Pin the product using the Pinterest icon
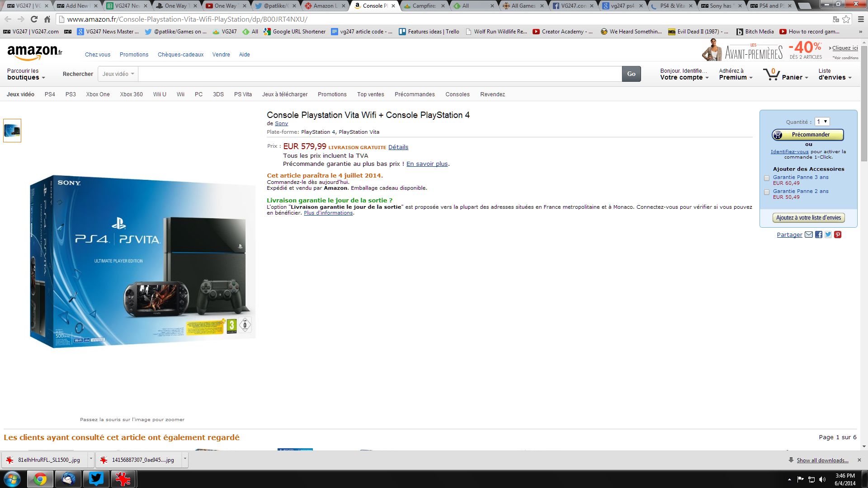868x488 pixels. [x=838, y=235]
